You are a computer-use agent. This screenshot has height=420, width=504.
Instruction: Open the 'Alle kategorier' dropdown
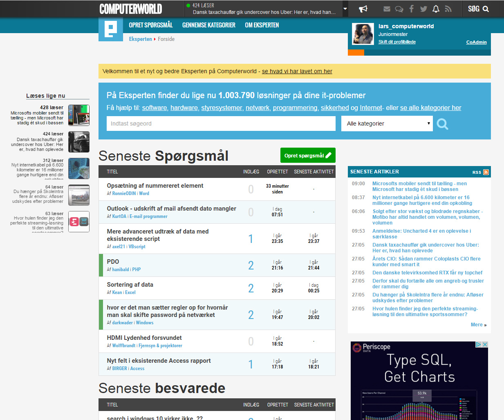pyautogui.click(x=387, y=124)
